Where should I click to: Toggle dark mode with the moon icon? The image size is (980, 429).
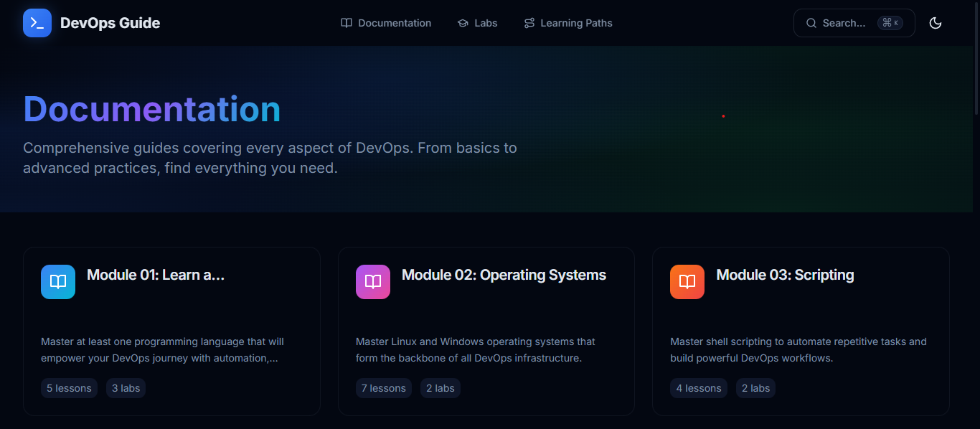[x=936, y=22]
